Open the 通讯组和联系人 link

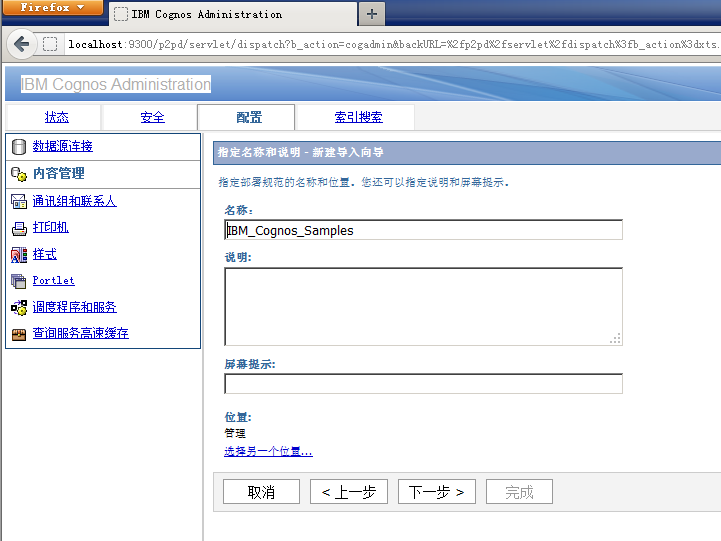(74, 201)
